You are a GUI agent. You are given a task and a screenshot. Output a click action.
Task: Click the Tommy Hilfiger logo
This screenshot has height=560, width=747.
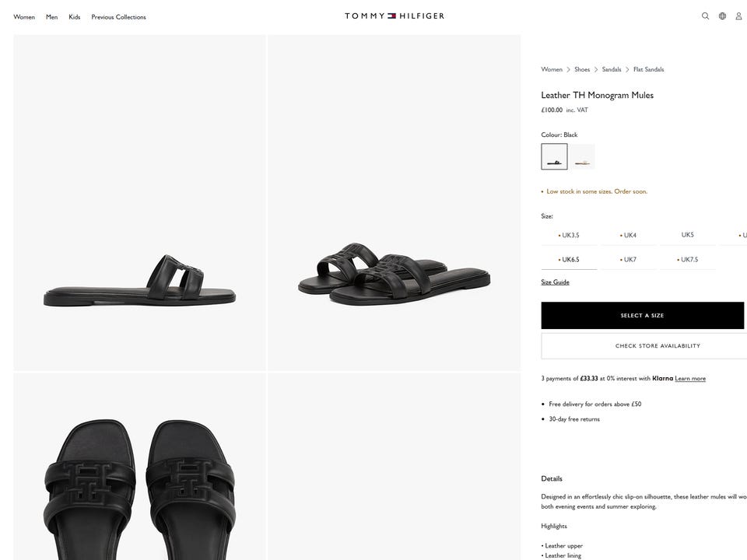click(395, 16)
